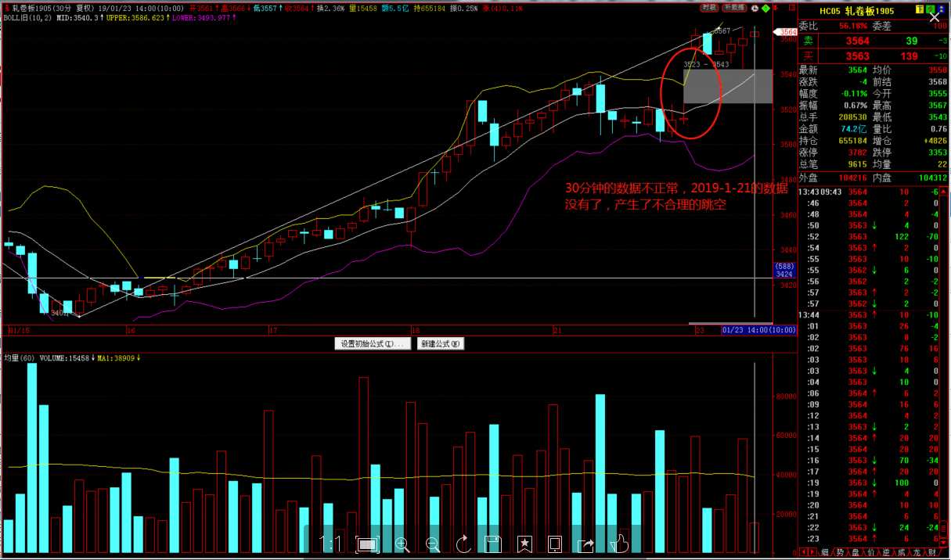Click the 3564 current price tag on the axis

[x=785, y=32]
